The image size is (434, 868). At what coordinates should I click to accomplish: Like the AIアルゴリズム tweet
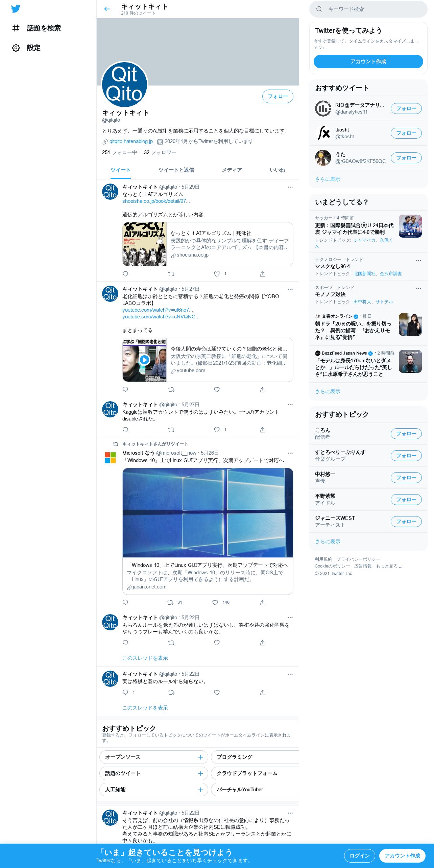click(217, 274)
